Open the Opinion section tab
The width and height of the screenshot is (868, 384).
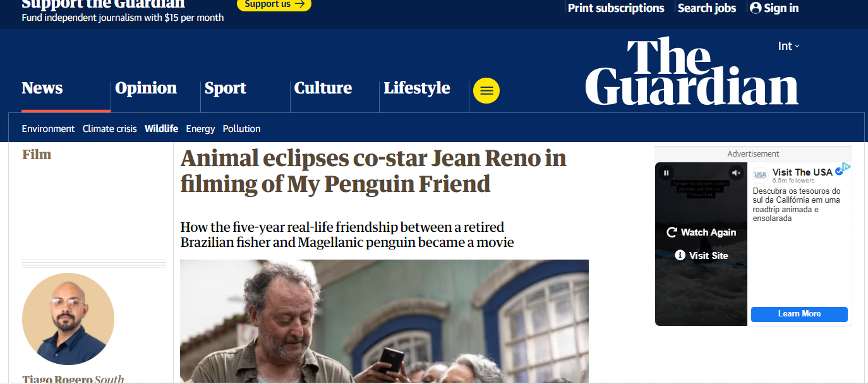click(x=146, y=88)
